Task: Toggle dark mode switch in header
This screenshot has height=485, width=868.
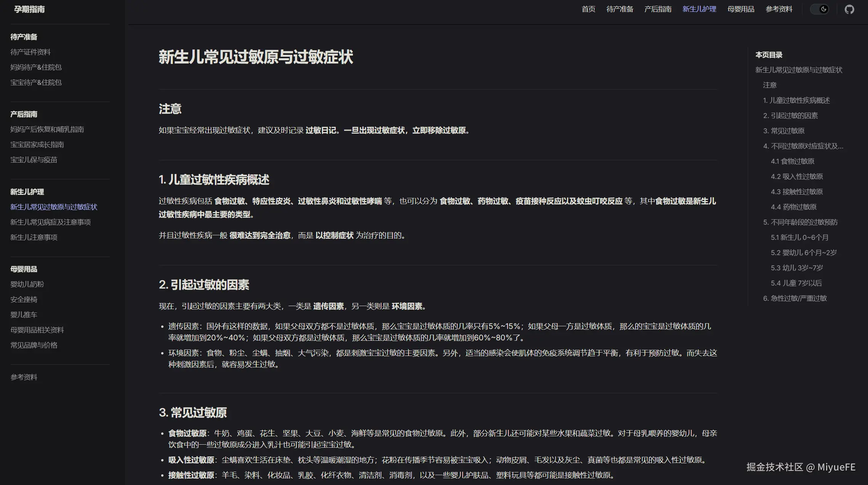Action: 819,9
